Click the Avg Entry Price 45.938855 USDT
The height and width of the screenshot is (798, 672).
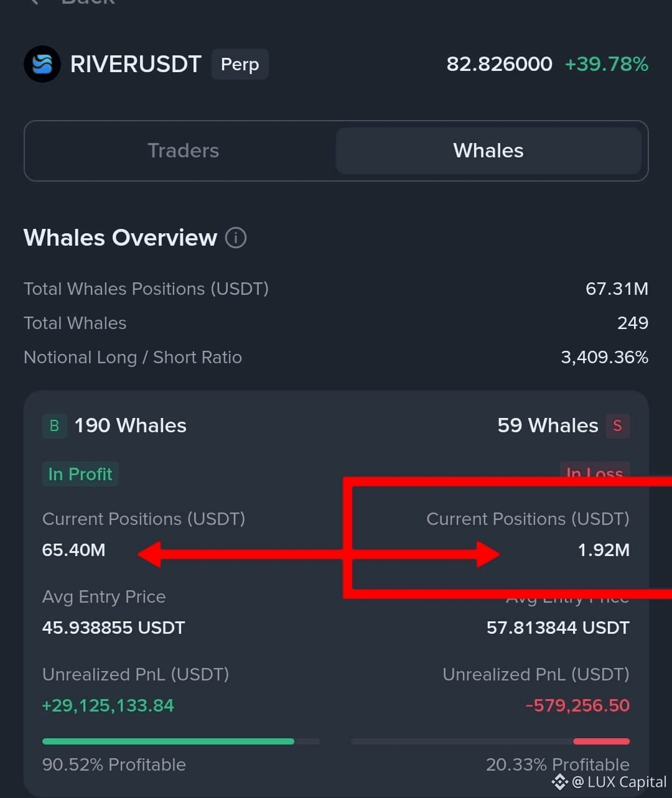113,628
